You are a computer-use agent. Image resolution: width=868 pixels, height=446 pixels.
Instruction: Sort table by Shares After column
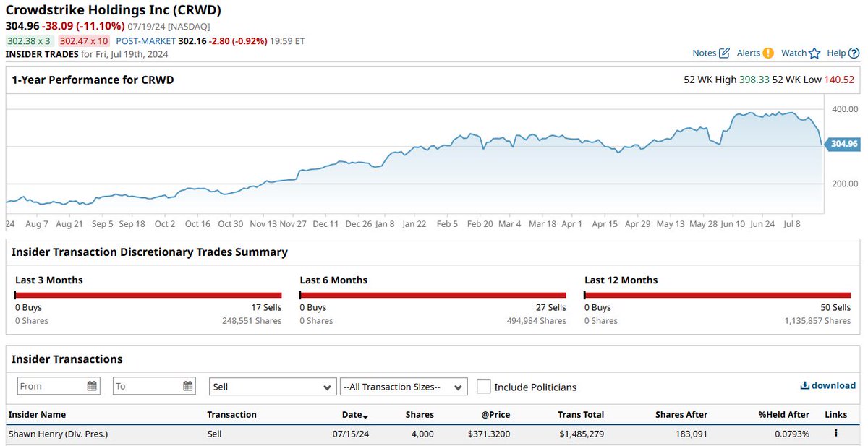point(681,415)
